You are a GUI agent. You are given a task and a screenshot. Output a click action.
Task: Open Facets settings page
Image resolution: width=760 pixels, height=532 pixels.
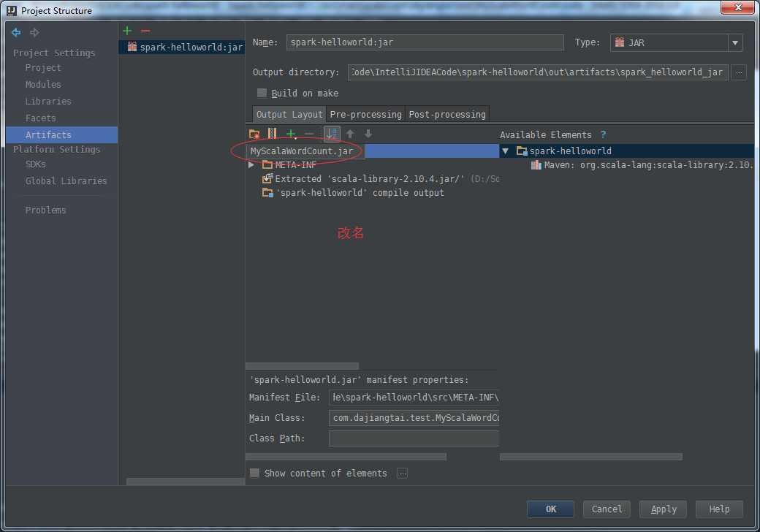(41, 118)
